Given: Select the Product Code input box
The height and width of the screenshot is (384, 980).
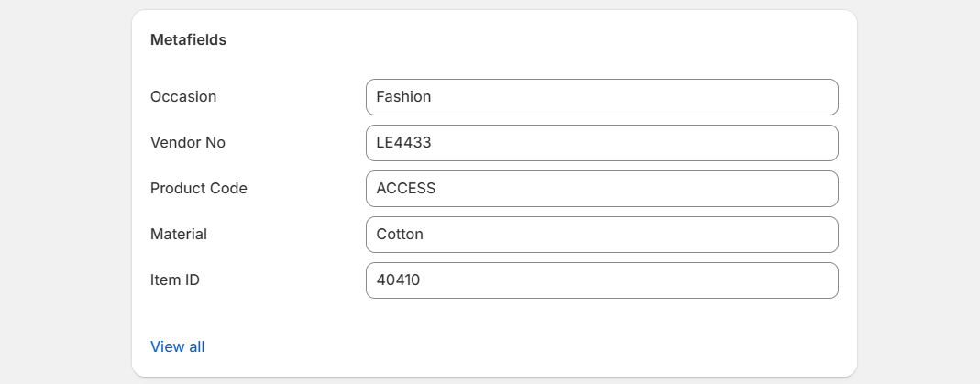Looking at the screenshot, I should tap(601, 189).
